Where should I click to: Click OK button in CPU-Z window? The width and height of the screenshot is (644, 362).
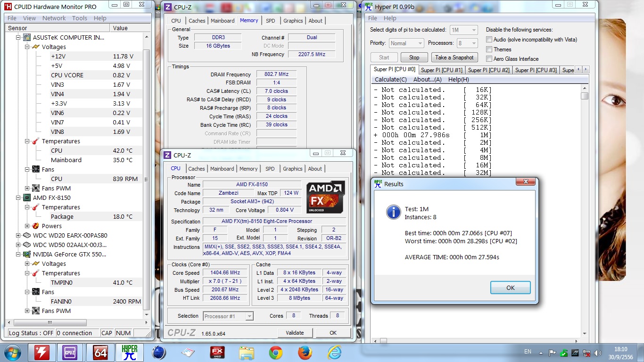click(333, 333)
